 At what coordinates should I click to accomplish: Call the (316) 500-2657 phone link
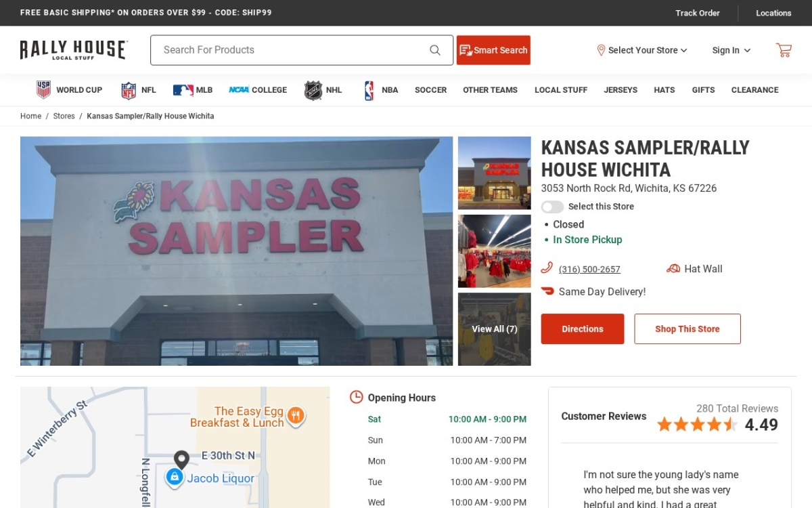[x=589, y=270]
